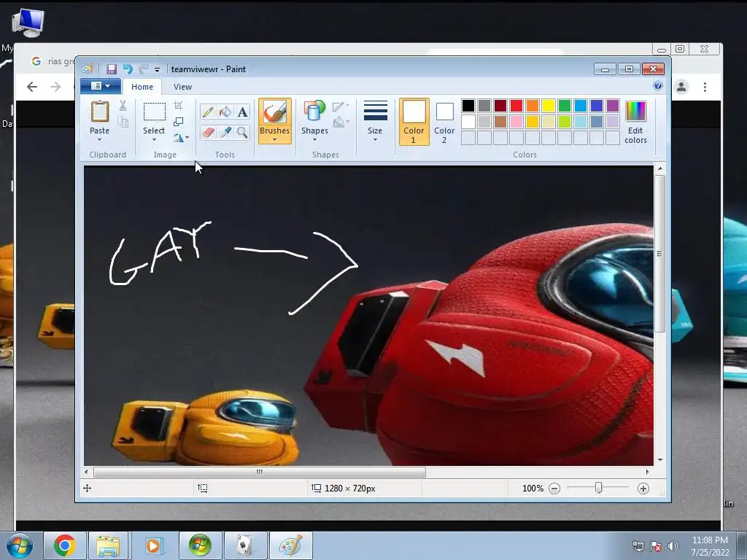Expand the Rotate dropdown arrow
Screen dimensions: 747x560
[x=187, y=138]
